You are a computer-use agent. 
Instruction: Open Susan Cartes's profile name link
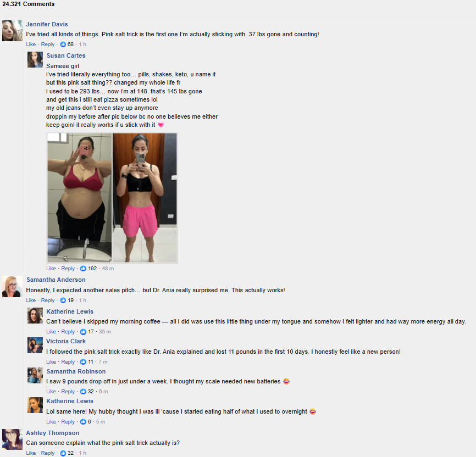click(x=66, y=55)
